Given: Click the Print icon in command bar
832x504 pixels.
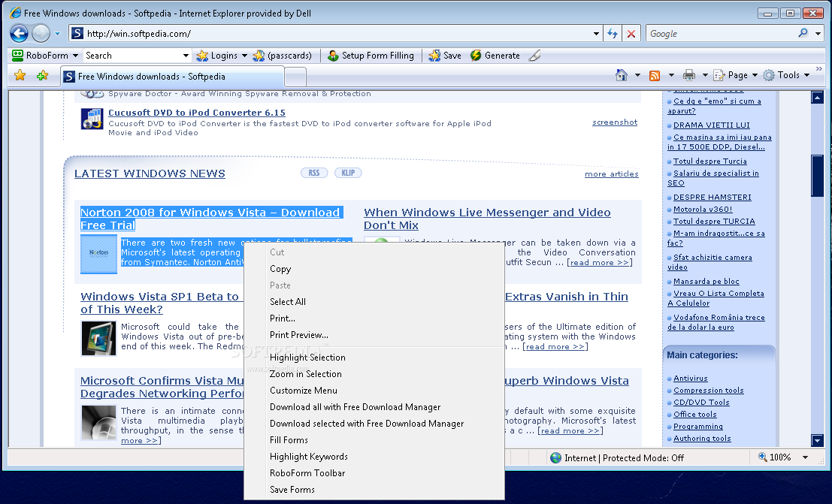Looking at the screenshot, I should pos(688,75).
